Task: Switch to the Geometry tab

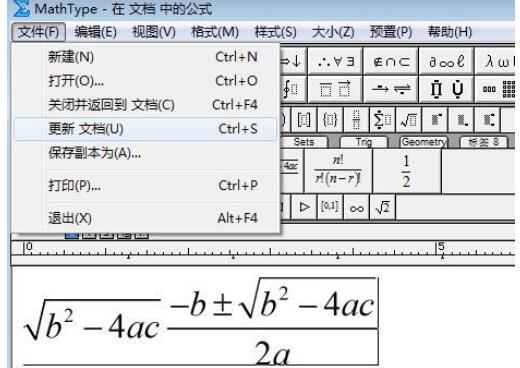Action: [x=423, y=142]
